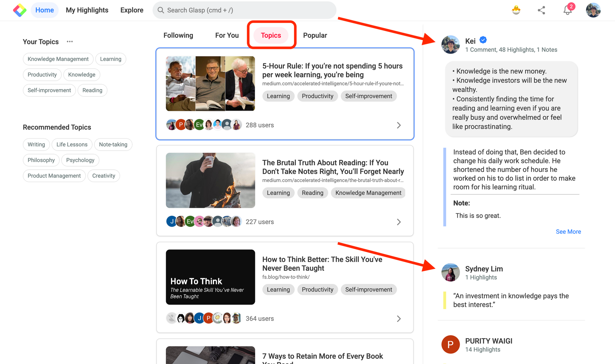Click the chick emoji icon
Viewport: 615px width, 364px height.
[516, 10]
